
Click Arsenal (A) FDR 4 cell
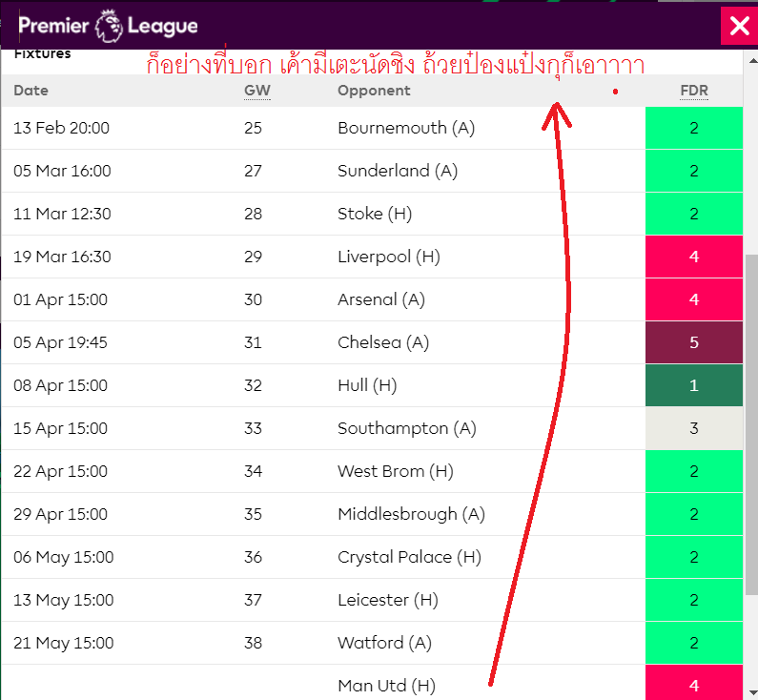pos(693,299)
